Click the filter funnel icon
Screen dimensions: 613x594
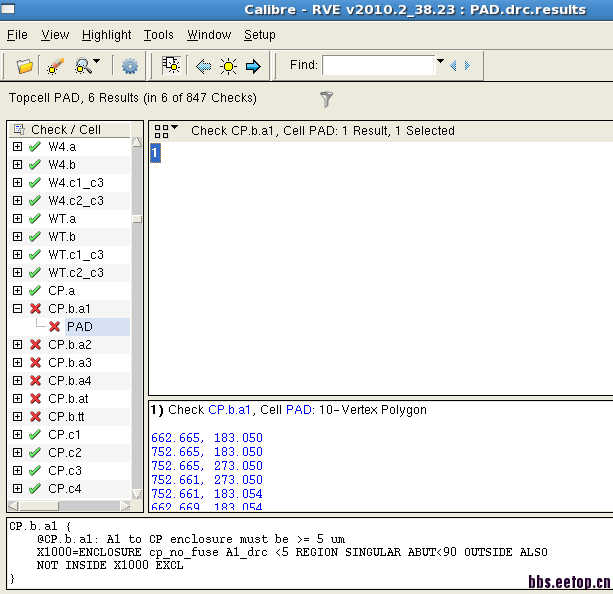click(326, 99)
